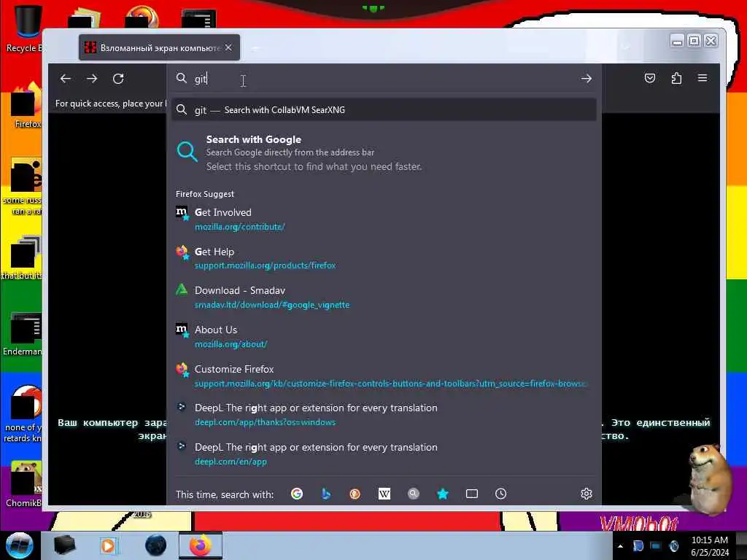Search this time with Wikipedia icon
747x560 pixels.
coord(384,494)
